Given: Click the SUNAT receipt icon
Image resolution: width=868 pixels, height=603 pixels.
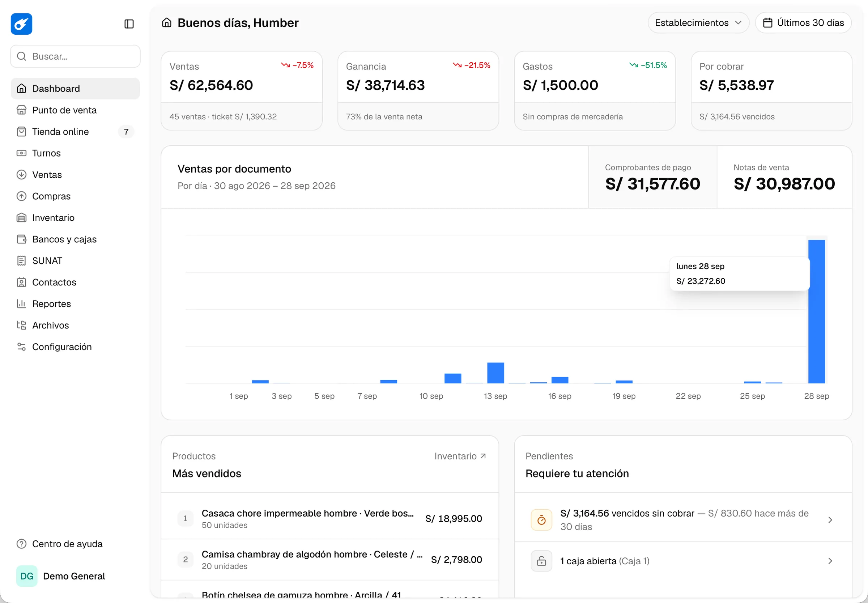Looking at the screenshot, I should point(22,261).
